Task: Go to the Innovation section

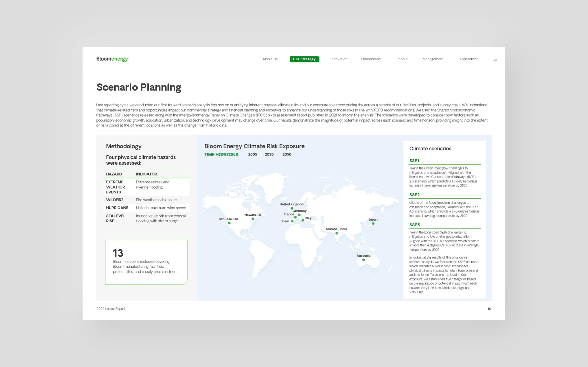Action: [339, 59]
